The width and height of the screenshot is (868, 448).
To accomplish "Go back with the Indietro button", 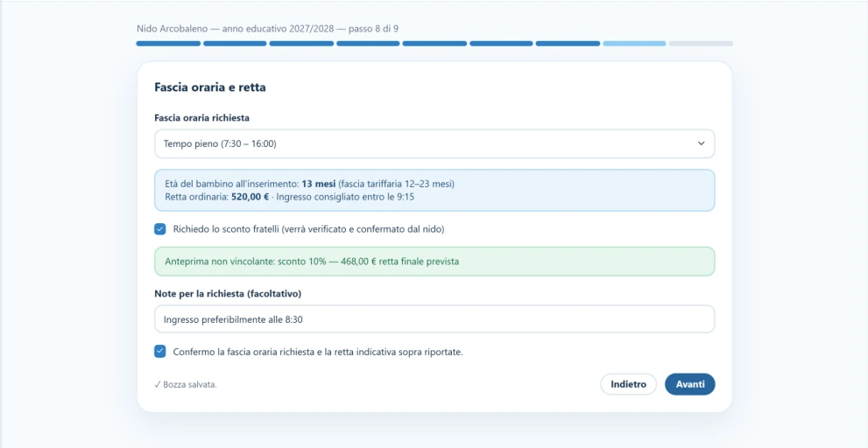I will (x=628, y=384).
